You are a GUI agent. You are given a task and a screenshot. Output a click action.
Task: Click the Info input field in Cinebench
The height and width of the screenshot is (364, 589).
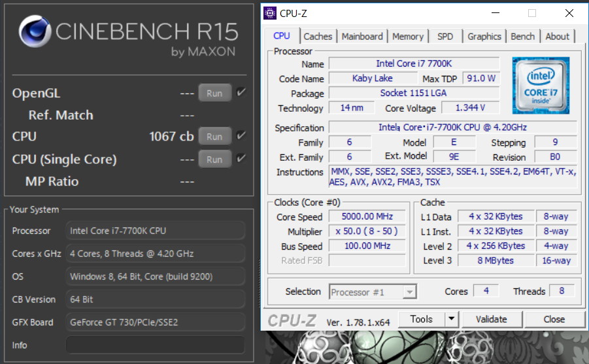(156, 345)
